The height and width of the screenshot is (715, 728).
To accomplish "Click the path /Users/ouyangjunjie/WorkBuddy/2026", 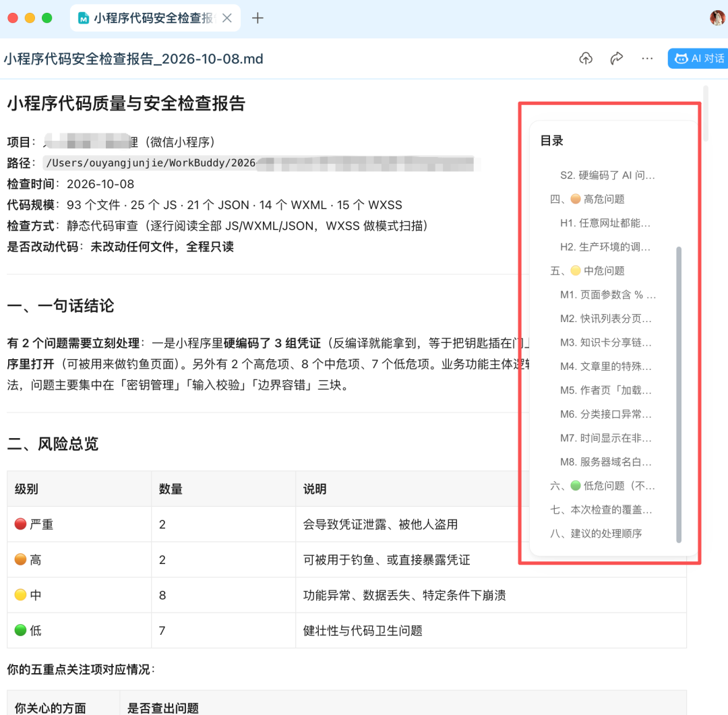I will pyautogui.click(x=150, y=163).
